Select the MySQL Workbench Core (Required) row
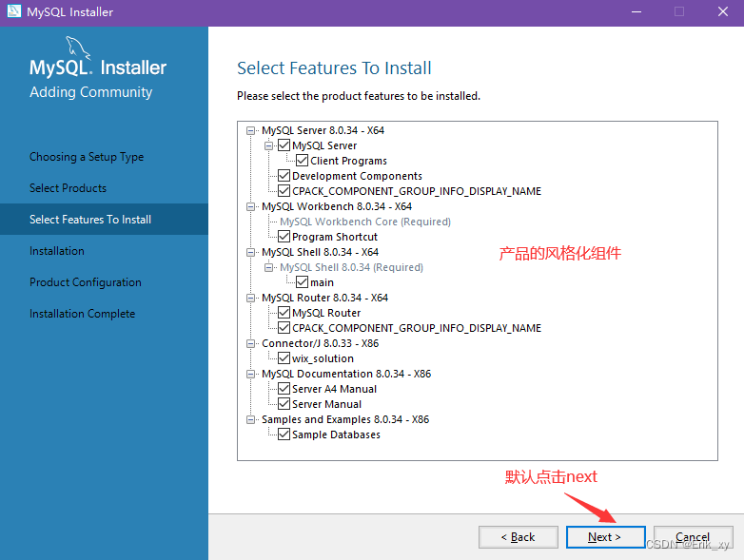744x560 pixels. 365,222
